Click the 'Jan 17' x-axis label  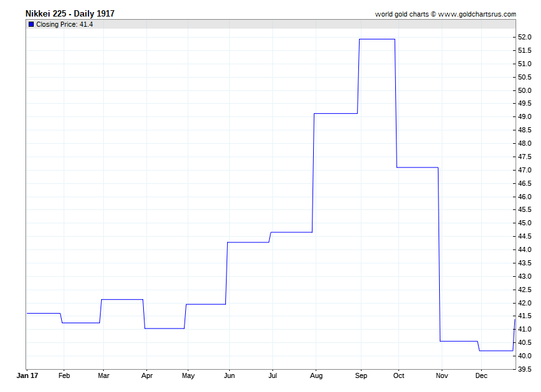click(27, 375)
